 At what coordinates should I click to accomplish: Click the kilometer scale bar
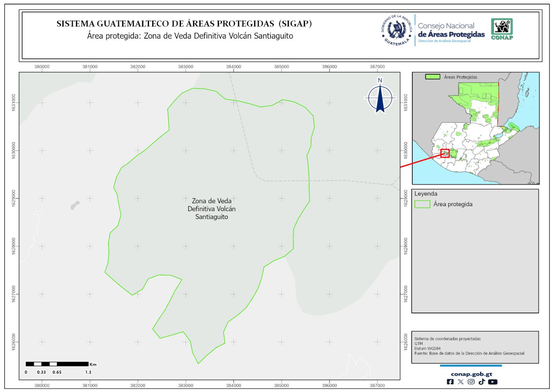tap(57, 364)
